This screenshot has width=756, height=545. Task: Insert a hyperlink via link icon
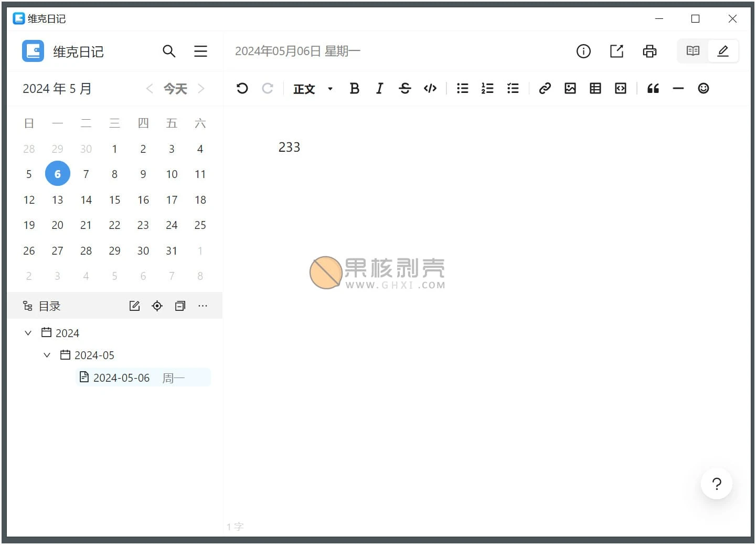point(545,88)
